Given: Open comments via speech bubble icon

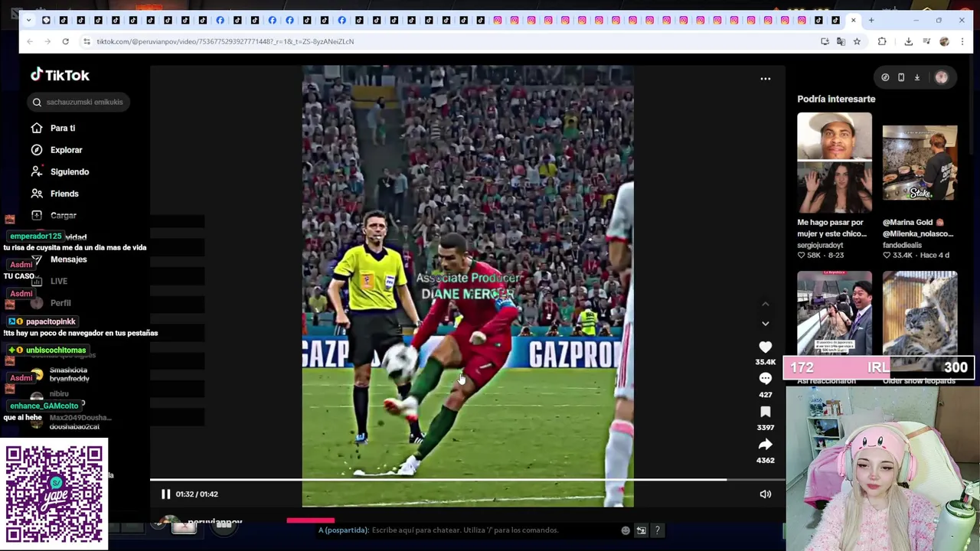Looking at the screenshot, I should 765,379.
